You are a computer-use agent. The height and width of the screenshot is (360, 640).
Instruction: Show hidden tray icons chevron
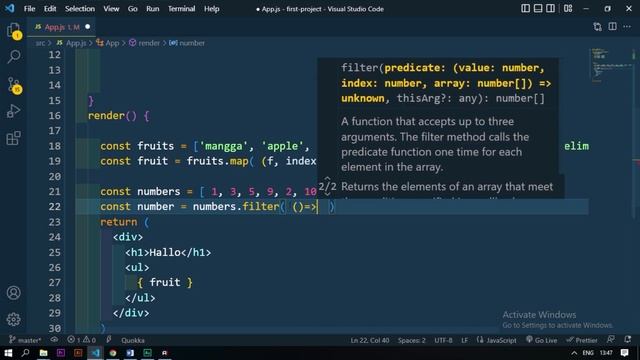(574, 353)
